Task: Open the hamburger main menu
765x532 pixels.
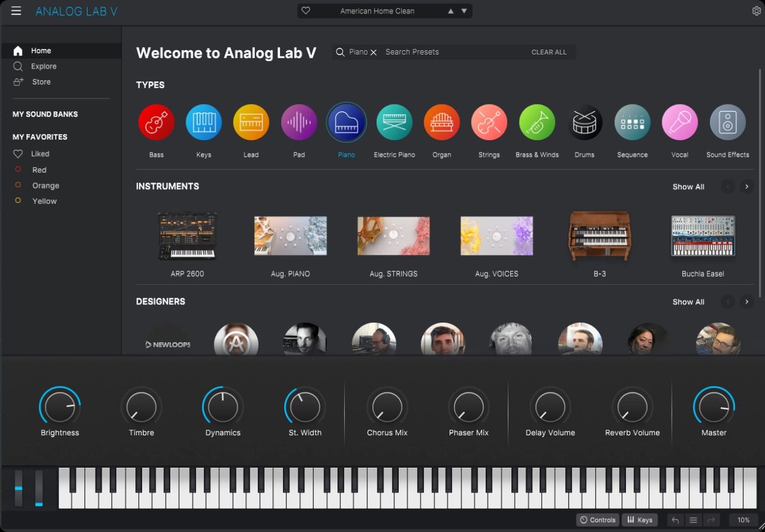Action: [x=16, y=11]
